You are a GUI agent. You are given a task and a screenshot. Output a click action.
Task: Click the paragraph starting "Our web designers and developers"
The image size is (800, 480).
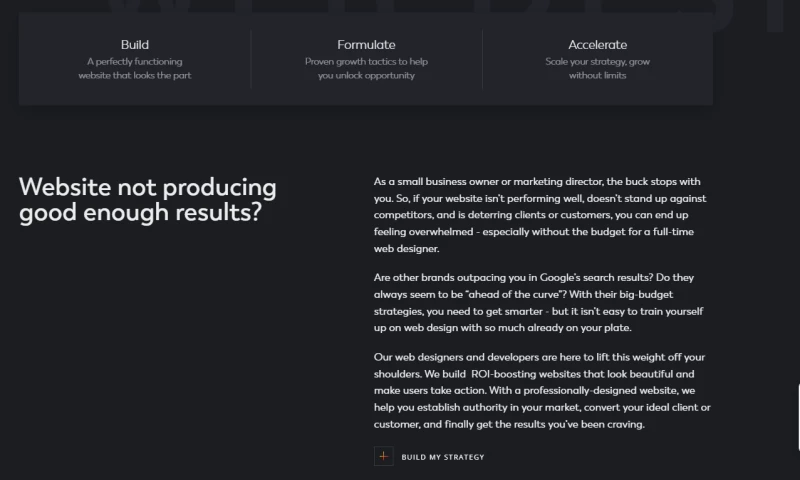(540, 390)
